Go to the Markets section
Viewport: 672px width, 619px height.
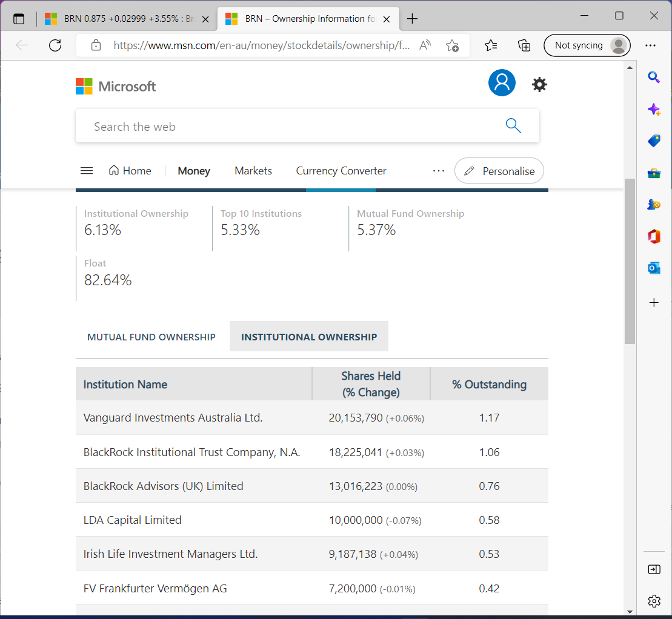(253, 171)
